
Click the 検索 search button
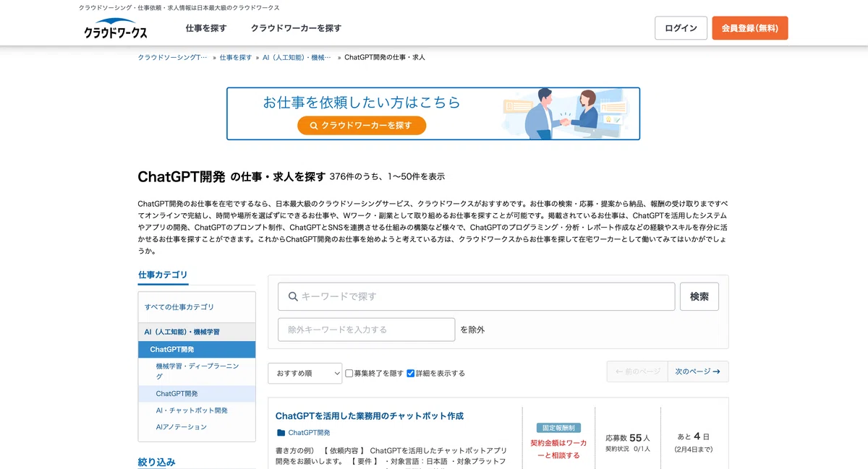click(699, 296)
